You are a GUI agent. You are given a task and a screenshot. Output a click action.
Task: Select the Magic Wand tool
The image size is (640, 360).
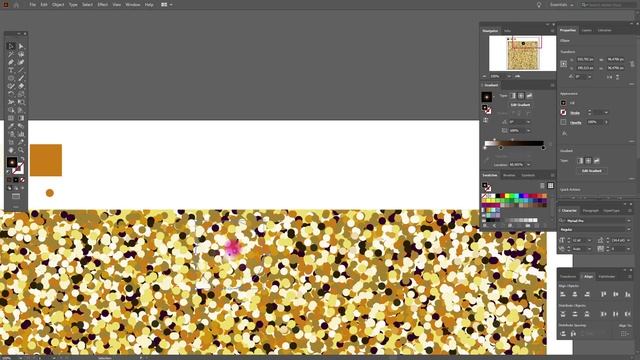pos(11,54)
